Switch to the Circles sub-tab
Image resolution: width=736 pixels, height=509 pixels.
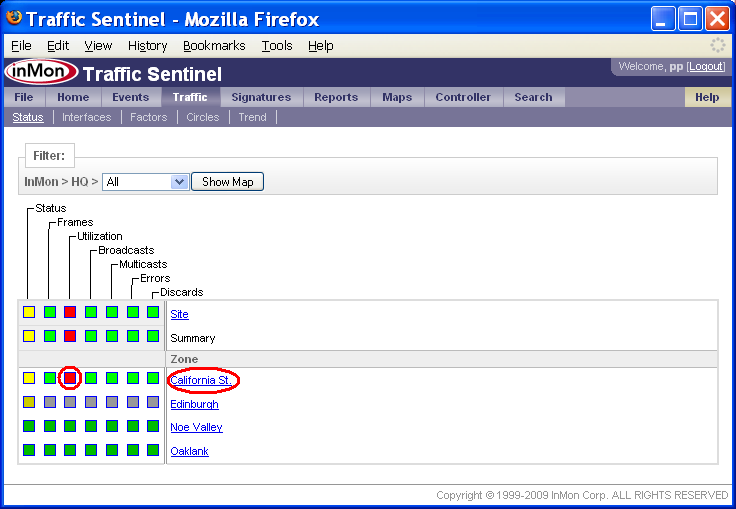(x=203, y=117)
